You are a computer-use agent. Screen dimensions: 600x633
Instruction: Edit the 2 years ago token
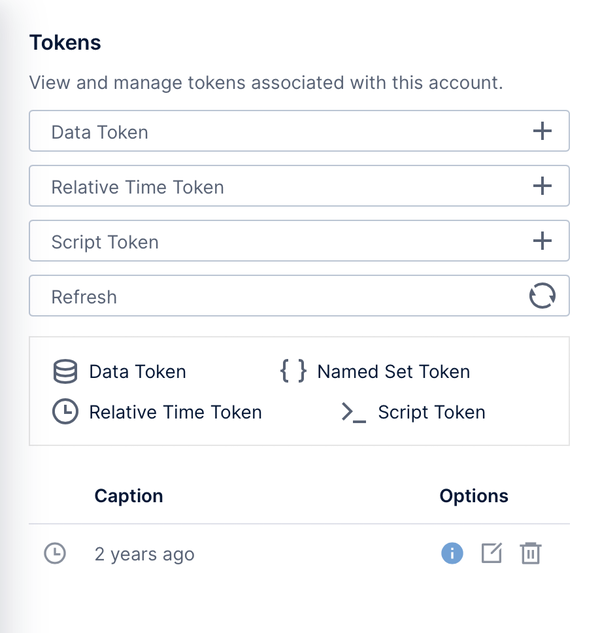491,553
